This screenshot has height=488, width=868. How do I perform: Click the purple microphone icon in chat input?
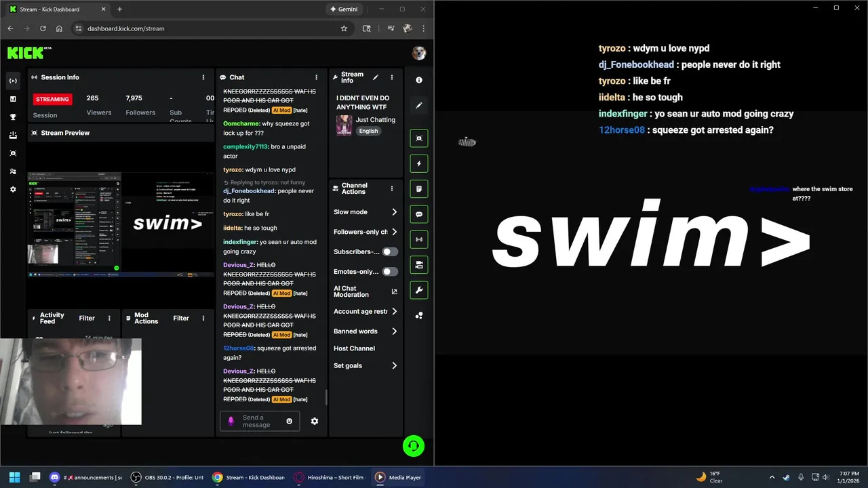coord(231,421)
